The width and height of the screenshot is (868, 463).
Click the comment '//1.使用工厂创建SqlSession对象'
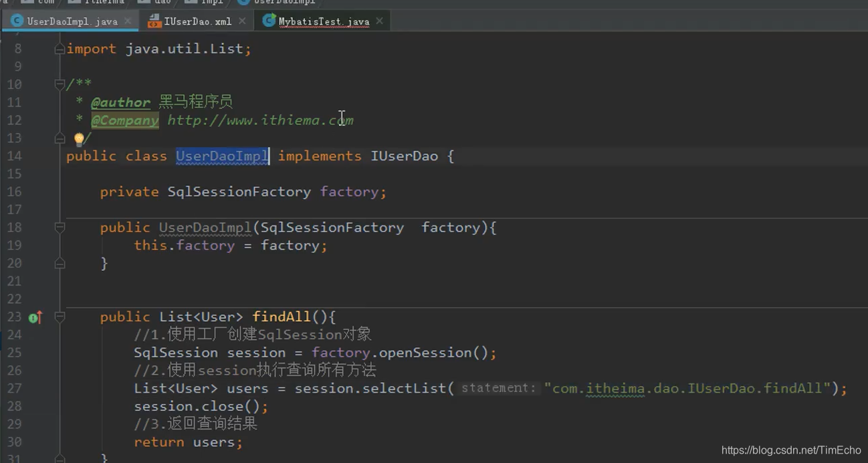(x=253, y=335)
